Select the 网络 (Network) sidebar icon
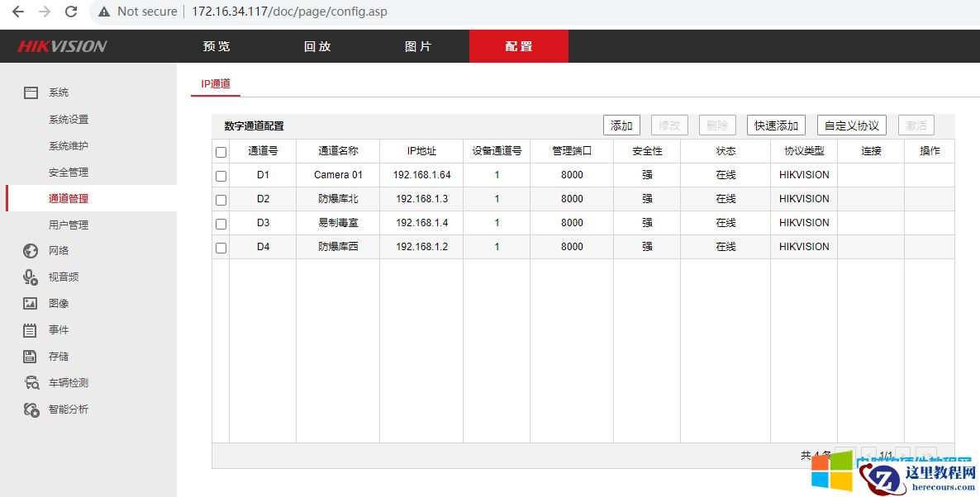Viewport: 980px width, 497px height. click(57, 250)
